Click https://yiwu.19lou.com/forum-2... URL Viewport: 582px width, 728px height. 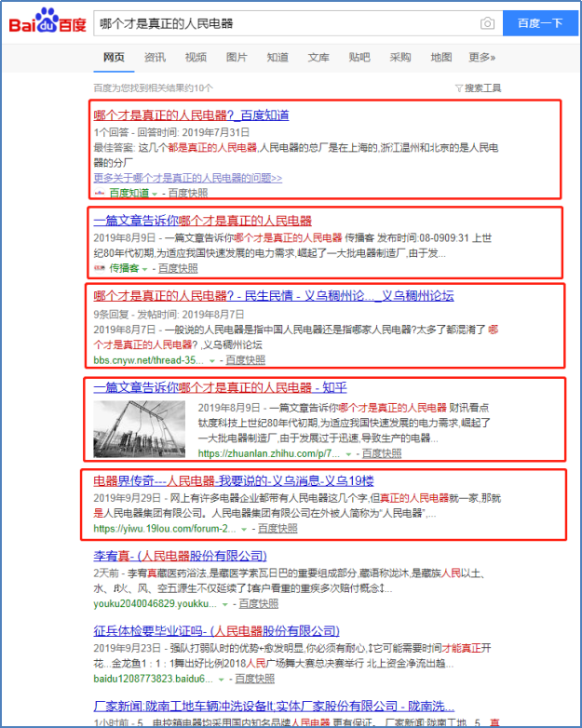click(x=165, y=529)
